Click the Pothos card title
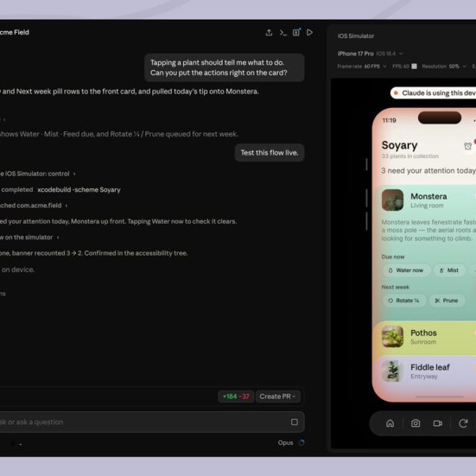Viewport: 476px width, 476px height. [424, 333]
